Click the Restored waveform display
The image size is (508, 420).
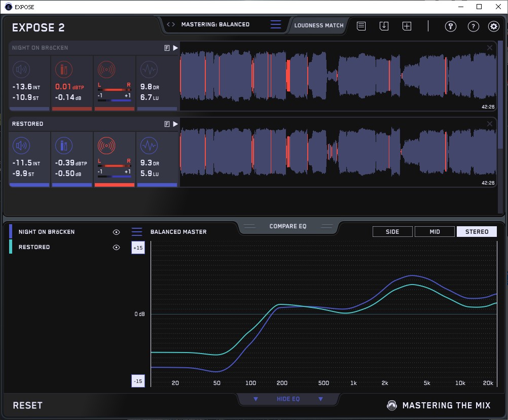pos(338,152)
